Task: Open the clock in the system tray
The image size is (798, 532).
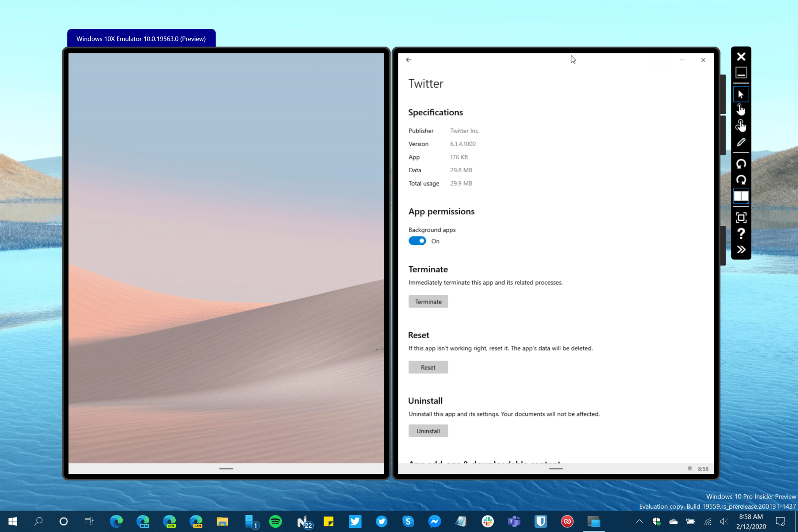Action: (x=750, y=521)
